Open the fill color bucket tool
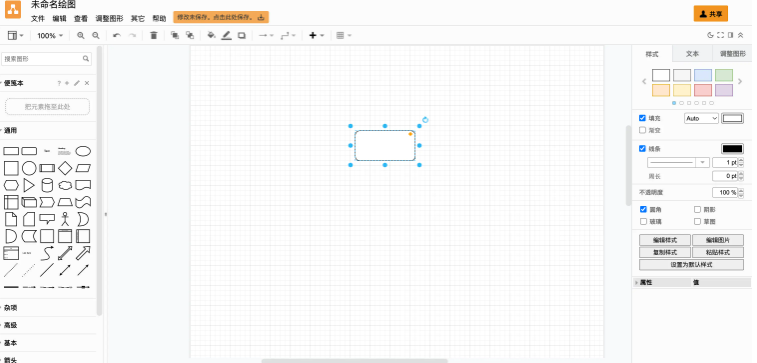The height and width of the screenshot is (363, 757). [211, 35]
